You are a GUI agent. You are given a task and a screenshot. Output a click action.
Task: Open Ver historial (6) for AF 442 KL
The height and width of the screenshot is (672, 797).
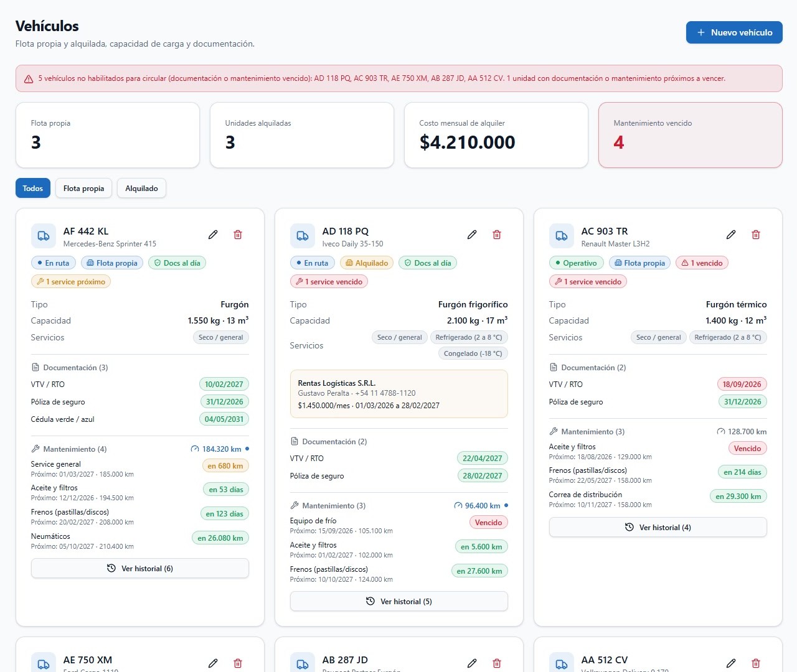coord(140,569)
